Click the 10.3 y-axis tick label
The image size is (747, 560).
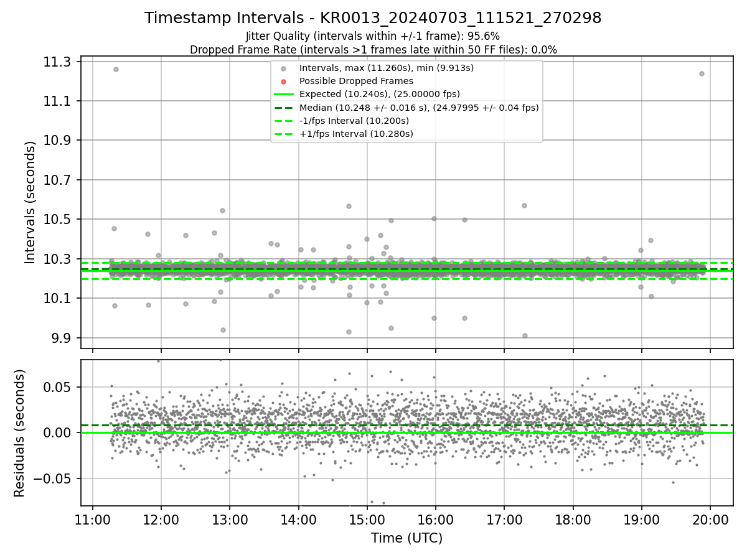pos(58,259)
